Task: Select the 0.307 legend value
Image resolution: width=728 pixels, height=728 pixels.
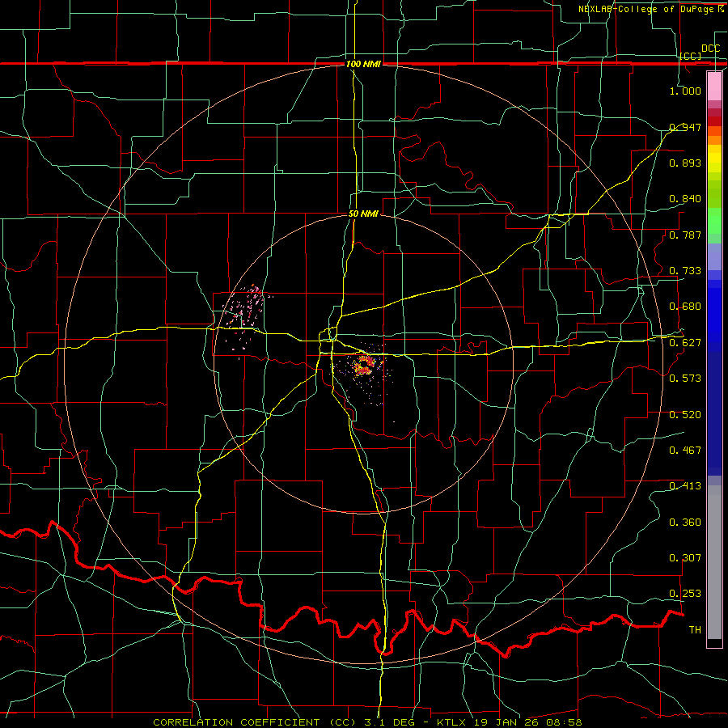Action: (685, 557)
